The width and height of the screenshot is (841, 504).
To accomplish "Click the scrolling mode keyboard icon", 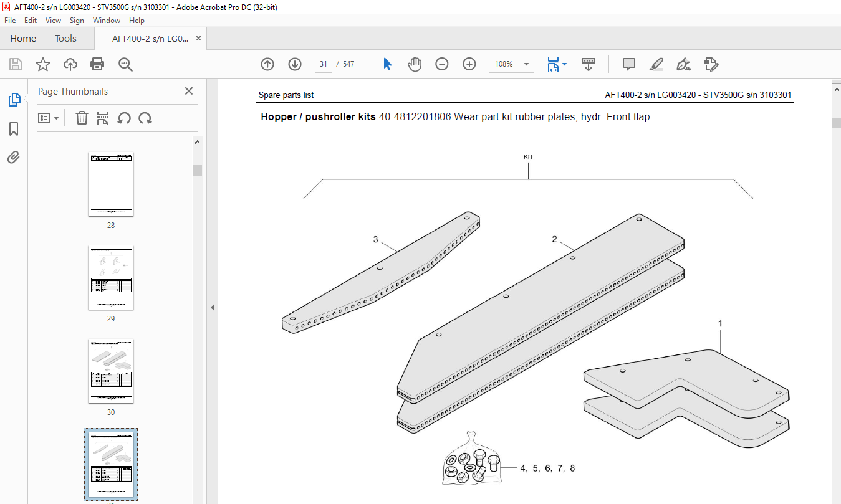I will click(589, 64).
